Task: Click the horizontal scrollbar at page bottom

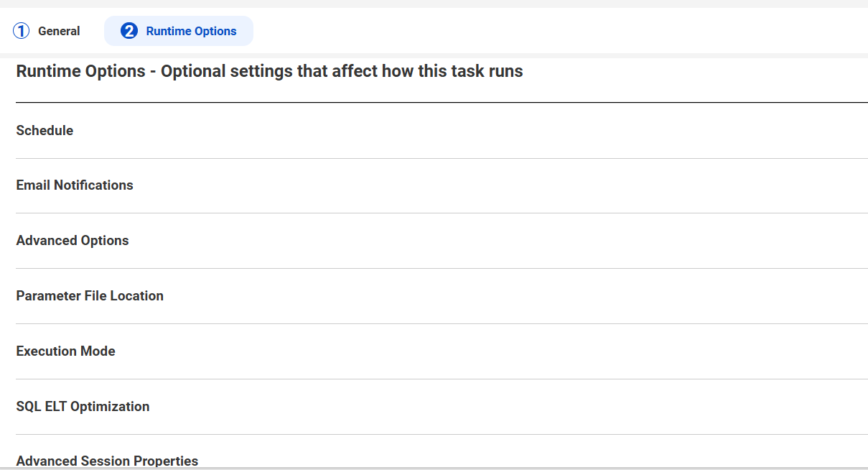Action: coord(434,468)
